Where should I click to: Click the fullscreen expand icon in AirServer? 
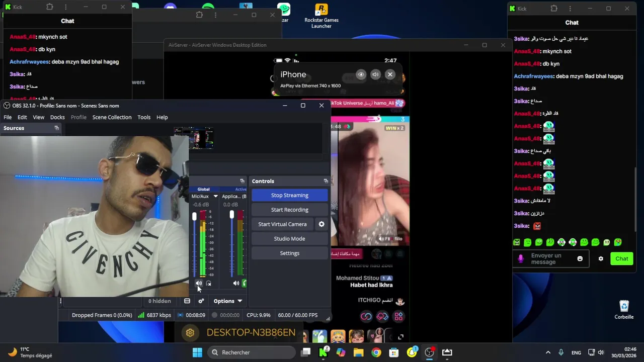click(x=400, y=337)
